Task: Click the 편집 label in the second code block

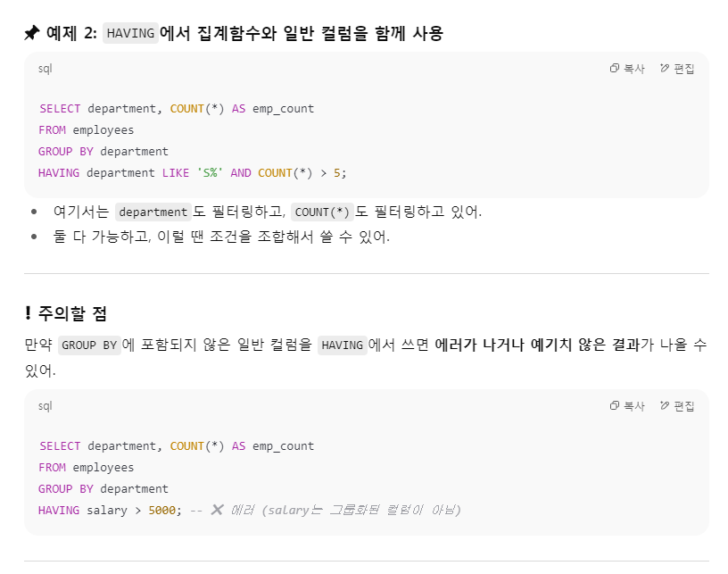Action: [684, 406]
